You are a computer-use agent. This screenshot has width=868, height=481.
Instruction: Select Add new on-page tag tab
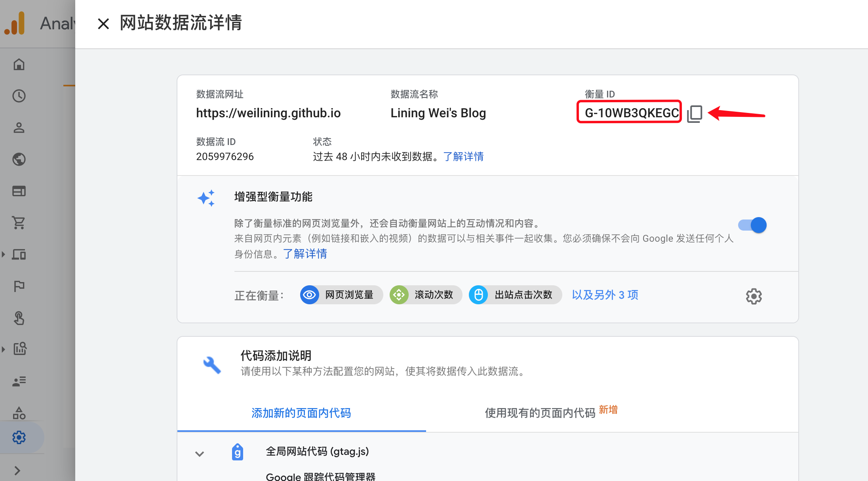pos(301,413)
